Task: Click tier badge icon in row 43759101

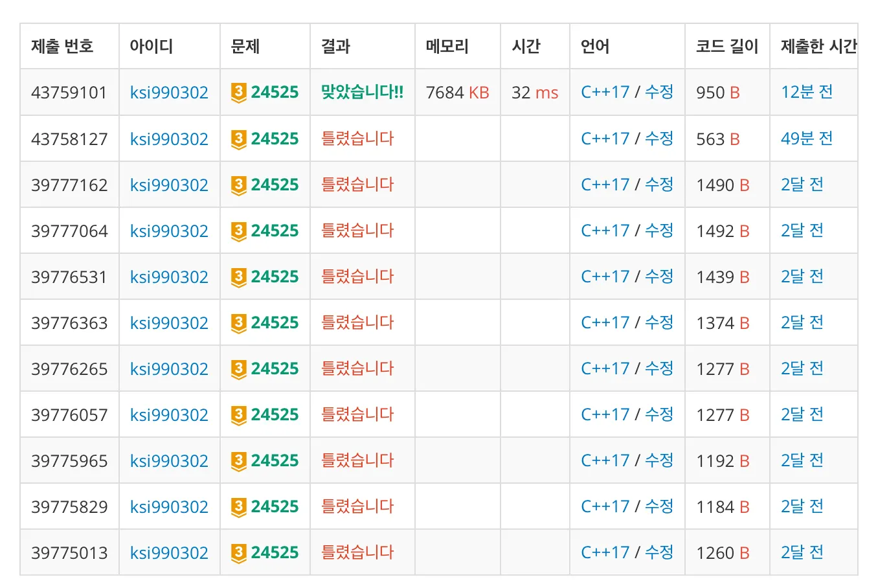Action: (239, 93)
